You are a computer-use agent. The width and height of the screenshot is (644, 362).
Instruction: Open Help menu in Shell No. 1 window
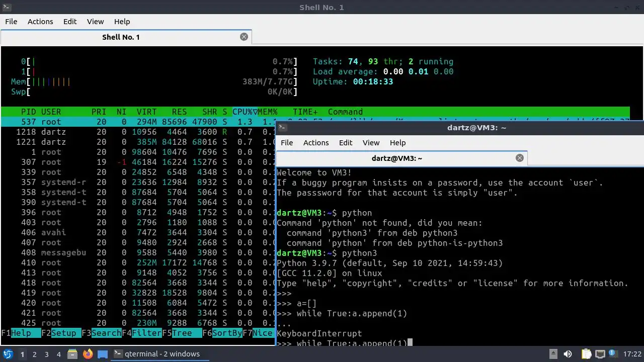tap(122, 21)
